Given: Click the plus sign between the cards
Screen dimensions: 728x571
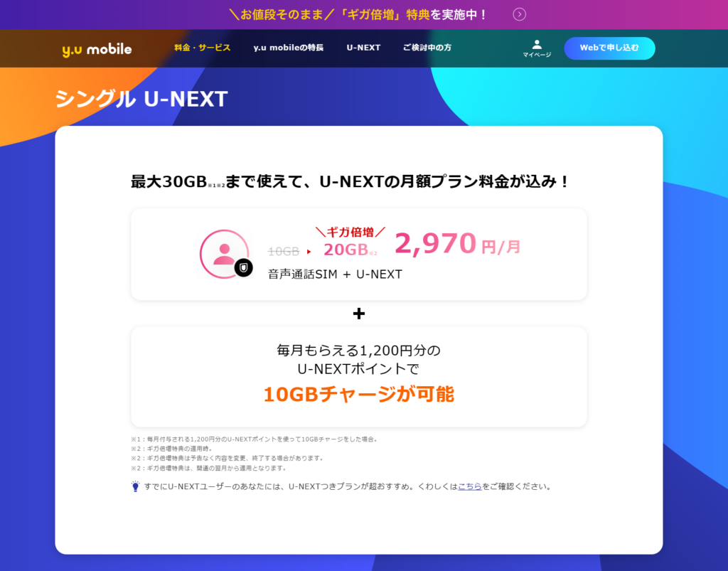Looking at the screenshot, I should pyautogui.click(x=359, y=314).
